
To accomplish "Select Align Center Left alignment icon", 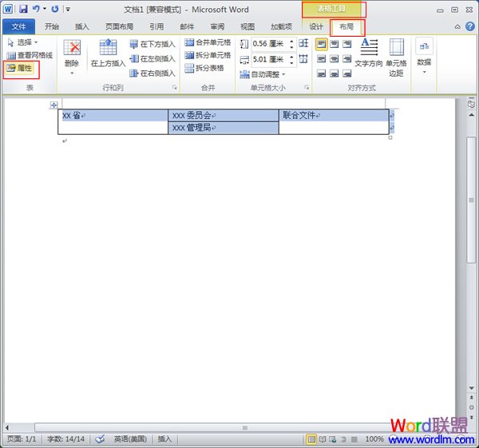I will click(321, 58).
